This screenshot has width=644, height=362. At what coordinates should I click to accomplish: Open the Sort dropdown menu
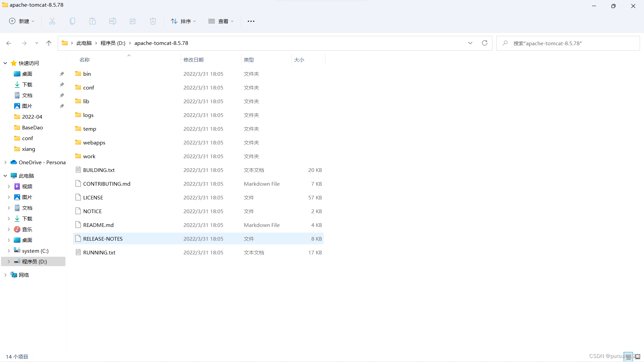(x=183, y=21)
